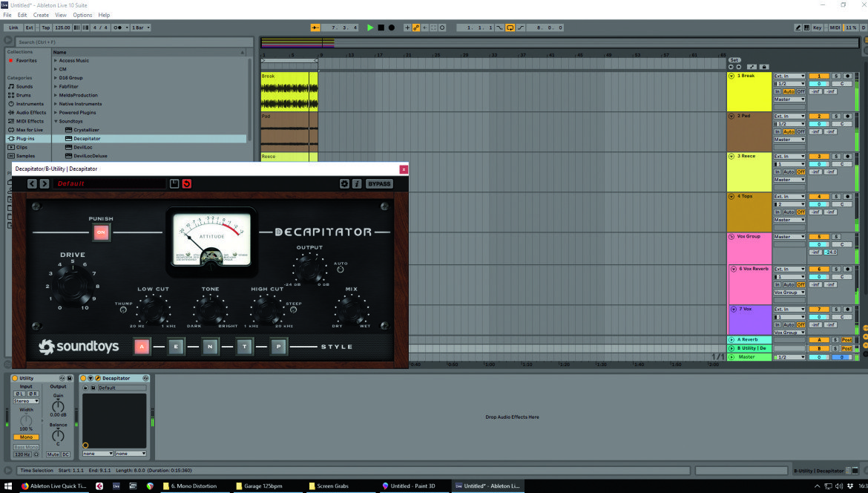868x493 pixels.
Task: Toggle the THUMP switch beside Low Cut
Action: tap(123, 310)
